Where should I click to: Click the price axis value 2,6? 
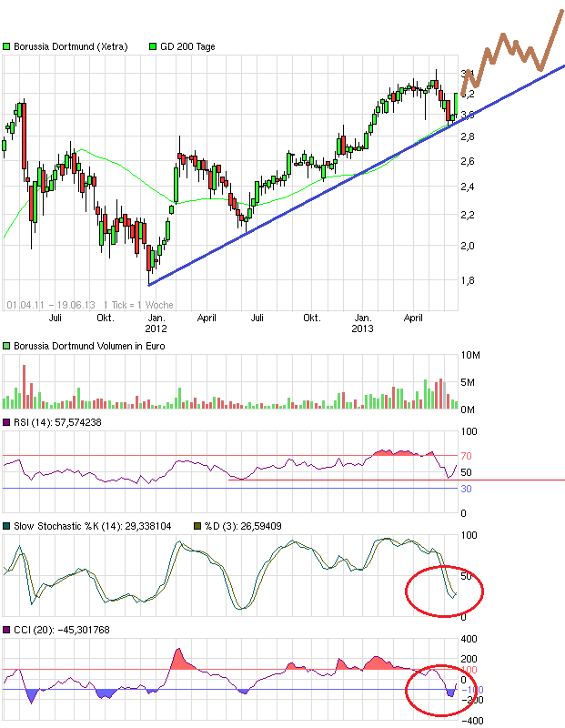coord(468,161)
